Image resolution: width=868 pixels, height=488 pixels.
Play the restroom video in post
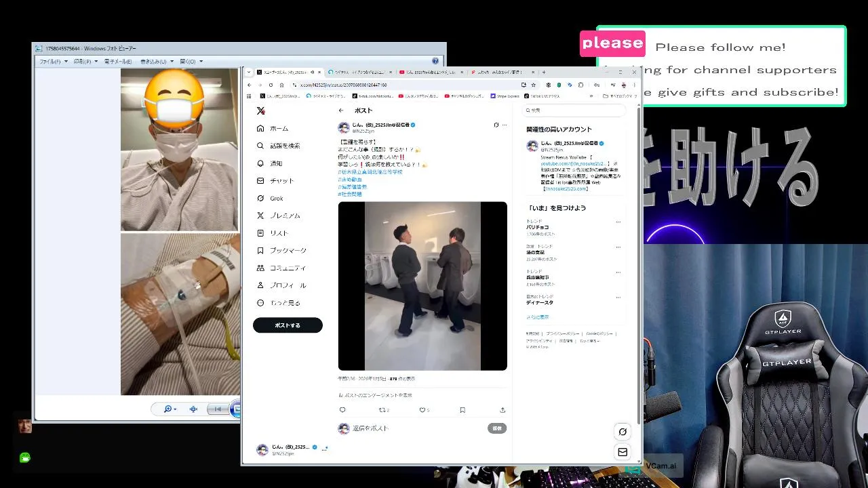[x=422, y=286]
